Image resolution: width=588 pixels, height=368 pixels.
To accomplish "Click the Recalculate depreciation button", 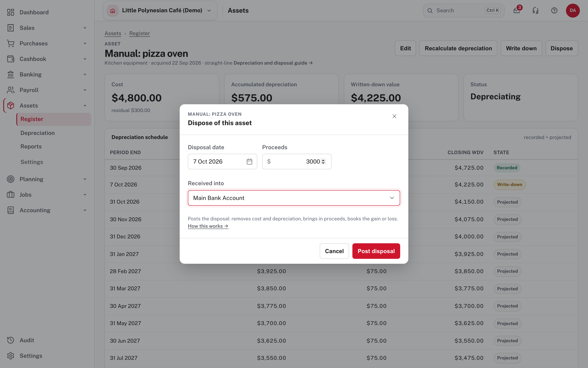I will [x=458, y=48].
